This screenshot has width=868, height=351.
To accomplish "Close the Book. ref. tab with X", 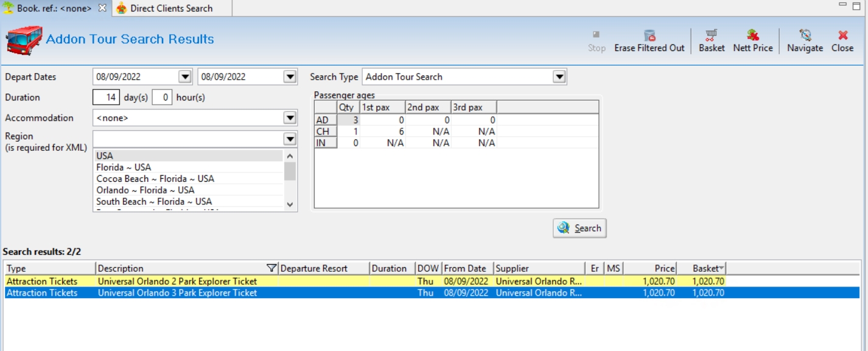I will pyautogui.click(x=102, y=8).
